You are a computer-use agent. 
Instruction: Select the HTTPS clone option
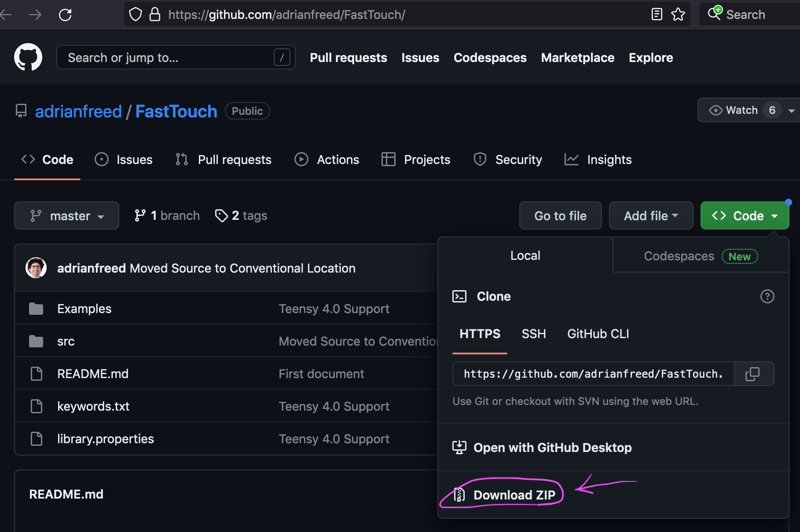480,334
